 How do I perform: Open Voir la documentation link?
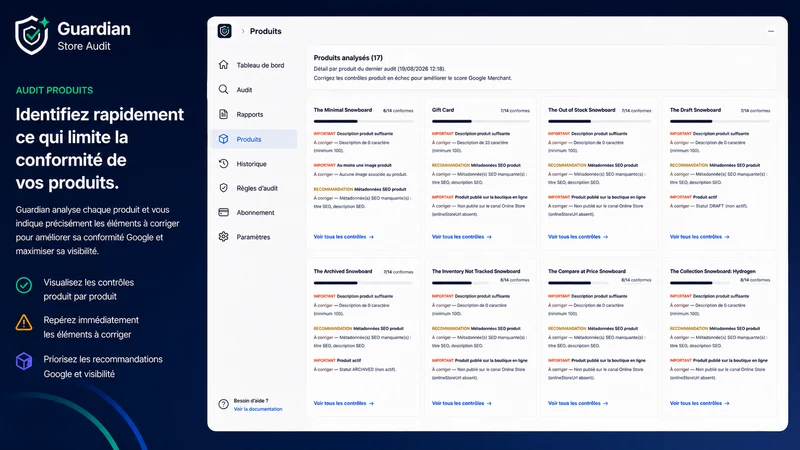pyautogui.click(x=258, y=409)
